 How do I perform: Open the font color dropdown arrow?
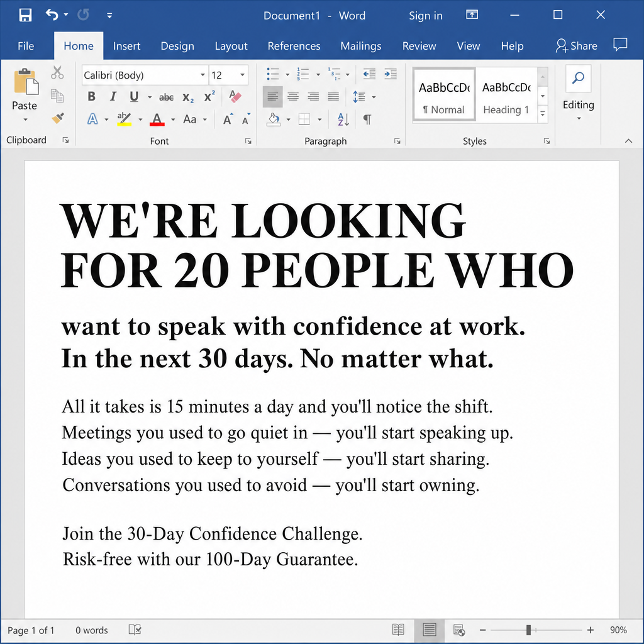click(173, 119)
